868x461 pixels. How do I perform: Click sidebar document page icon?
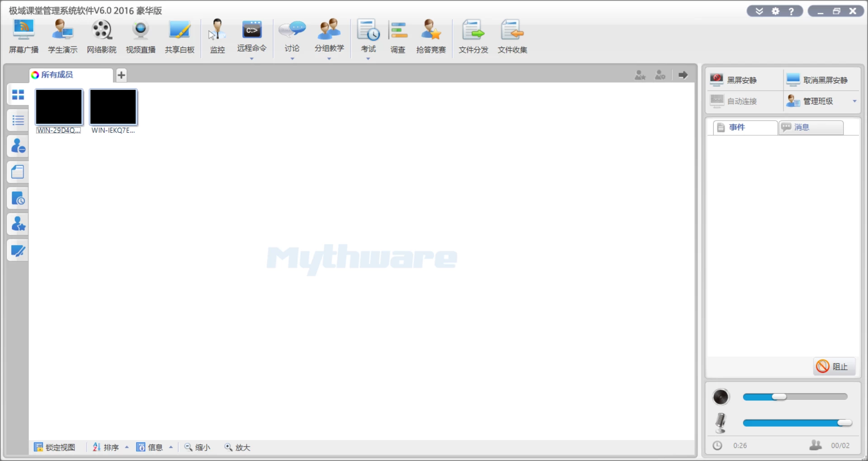click(x=18, y=172)
